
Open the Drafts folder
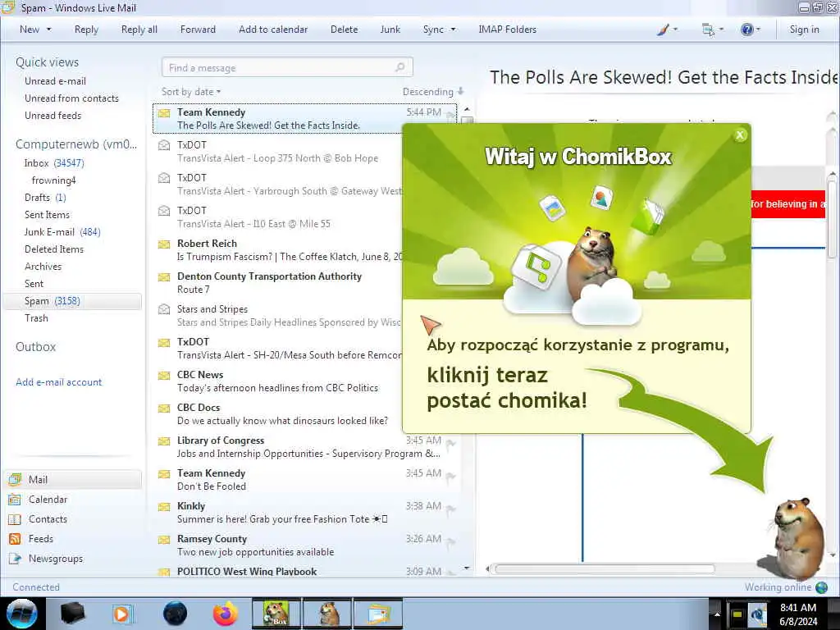(x=45, y=197)
